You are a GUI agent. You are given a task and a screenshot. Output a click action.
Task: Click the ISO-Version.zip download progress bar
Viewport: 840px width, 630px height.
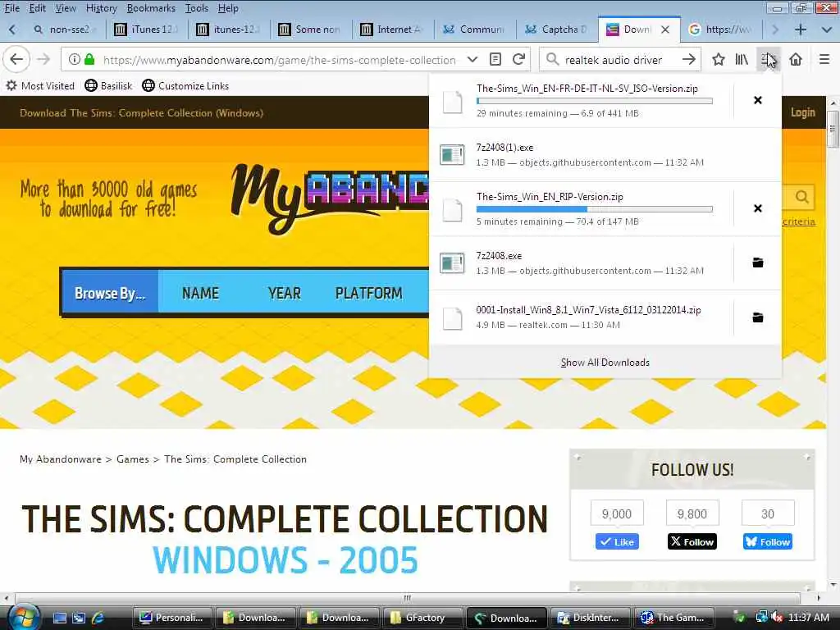pos(595,101)
